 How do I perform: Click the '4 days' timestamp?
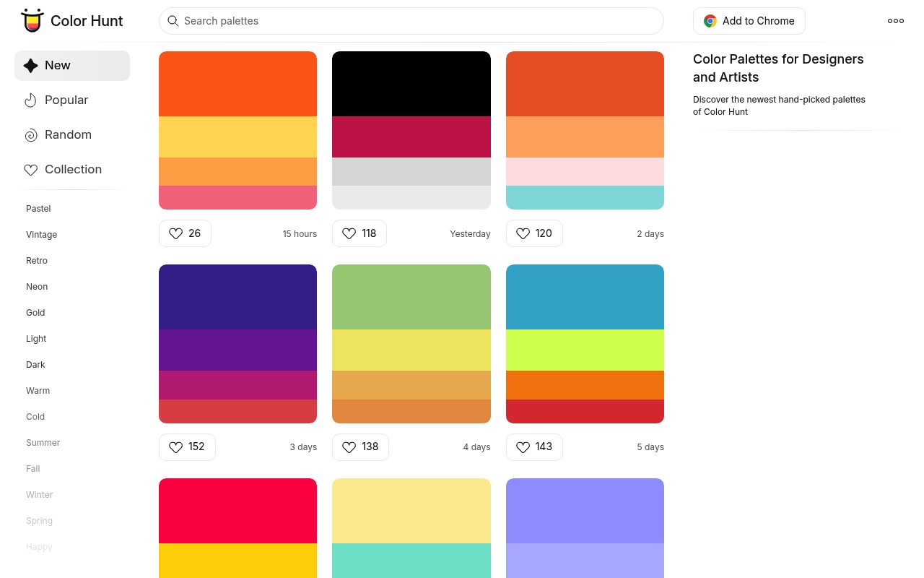[476, 447]
